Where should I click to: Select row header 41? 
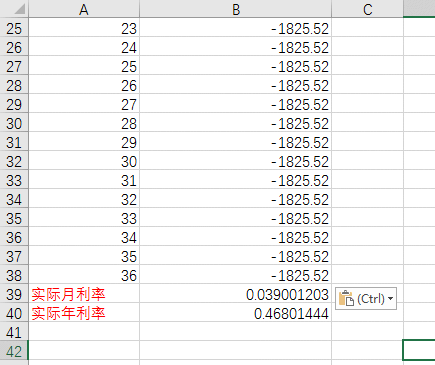(14, 332)
